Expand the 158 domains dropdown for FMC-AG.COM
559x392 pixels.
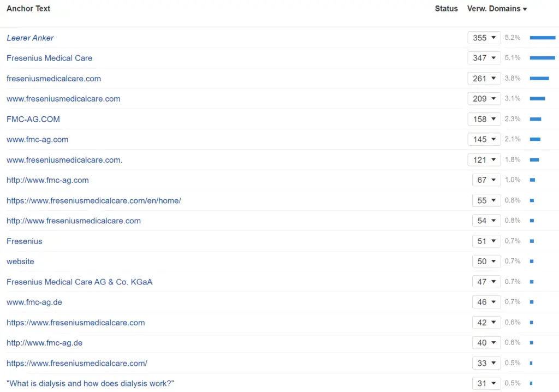[x=484, y=119]
